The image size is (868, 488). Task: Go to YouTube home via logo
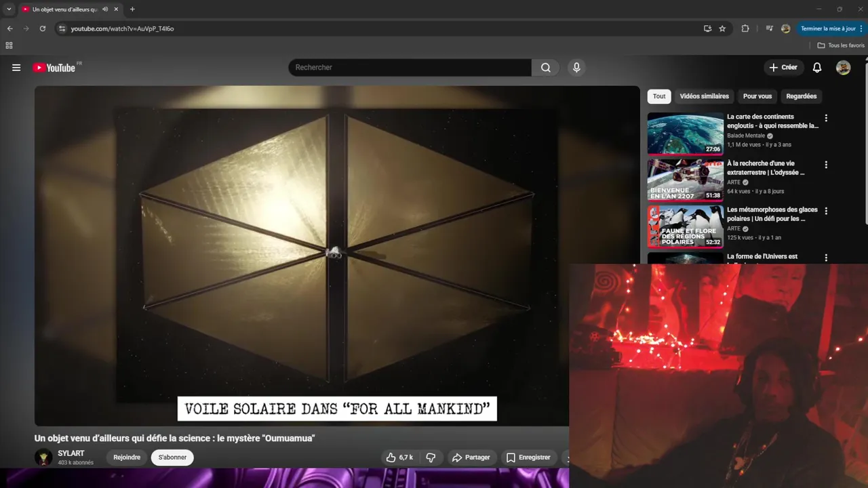[x=54, y=68]
